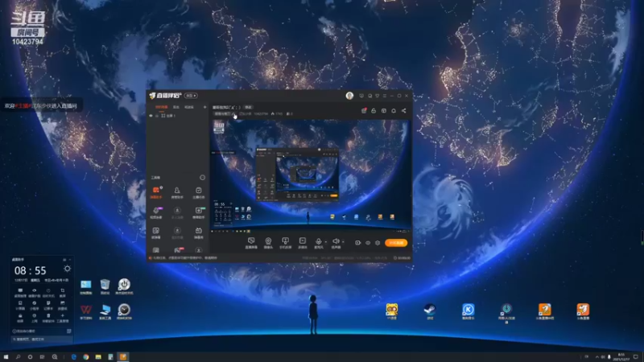Image resolution: width=644 pixels, height=362 pixels.
Task: Open the lock screen tool in desktop widget
Action: click(20, 318)
